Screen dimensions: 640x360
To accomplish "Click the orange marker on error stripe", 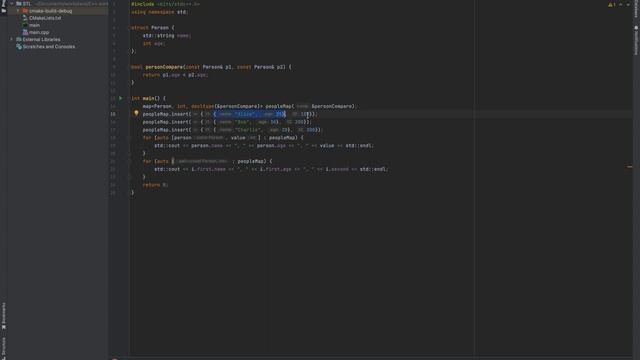I will (629, 167).
